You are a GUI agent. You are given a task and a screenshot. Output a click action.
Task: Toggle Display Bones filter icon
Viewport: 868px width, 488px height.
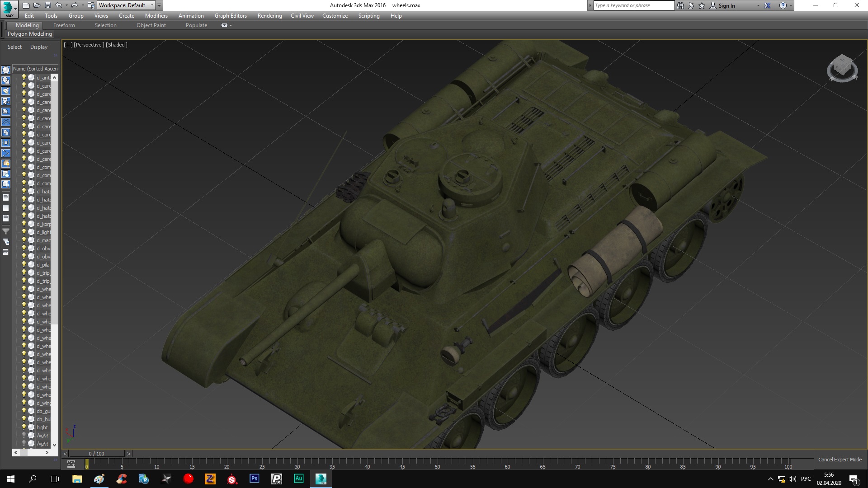click(x=6, y=153)
